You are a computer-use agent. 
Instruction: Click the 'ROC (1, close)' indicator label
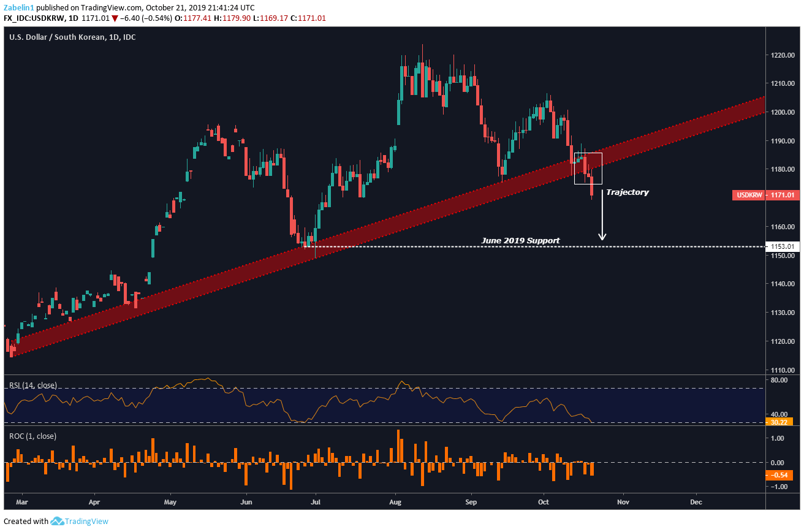32,436
